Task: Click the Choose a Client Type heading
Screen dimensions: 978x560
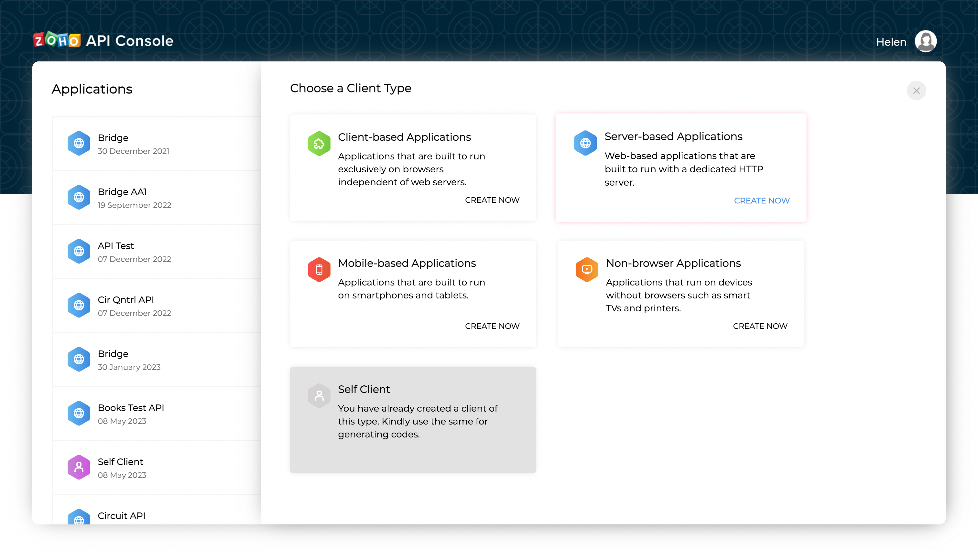Action: pos(351,89)
